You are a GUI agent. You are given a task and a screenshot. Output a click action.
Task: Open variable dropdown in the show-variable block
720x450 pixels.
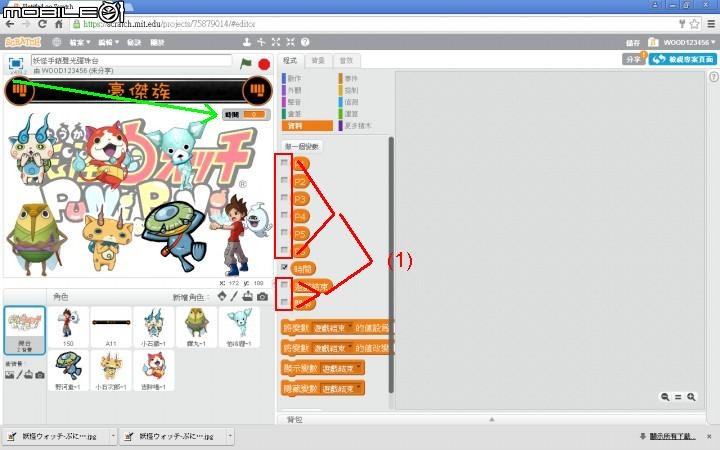click(342, 368)
